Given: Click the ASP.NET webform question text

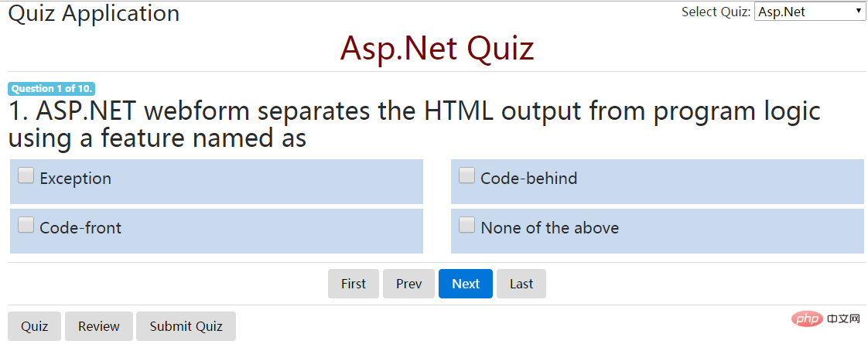Looking at the screenshot, I should click(x=414, y=125).
